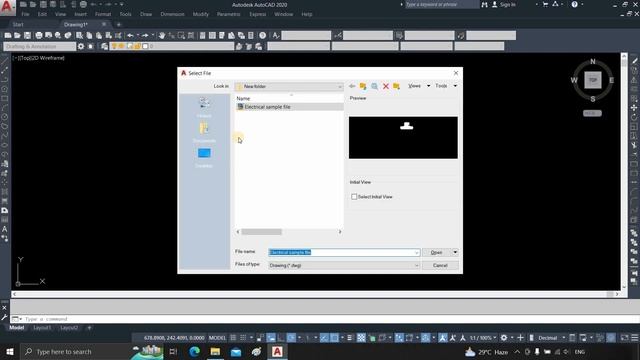Click the Open button in dialog
The width and height of the screenshot is (640, 360).
tap(436, 253)
